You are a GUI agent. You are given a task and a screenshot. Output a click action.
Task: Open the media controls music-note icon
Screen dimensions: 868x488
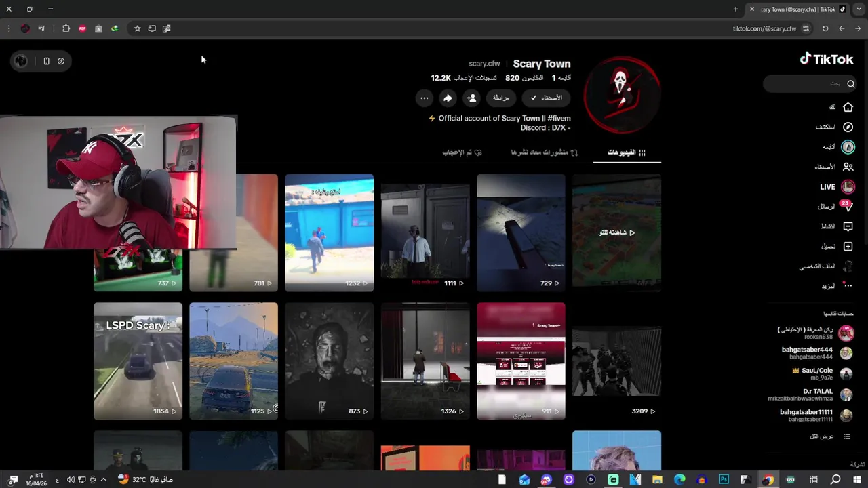click(x=41, y=28)
